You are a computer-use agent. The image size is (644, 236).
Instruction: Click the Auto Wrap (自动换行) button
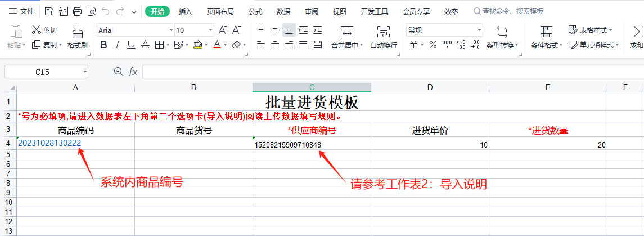[383, 37]
